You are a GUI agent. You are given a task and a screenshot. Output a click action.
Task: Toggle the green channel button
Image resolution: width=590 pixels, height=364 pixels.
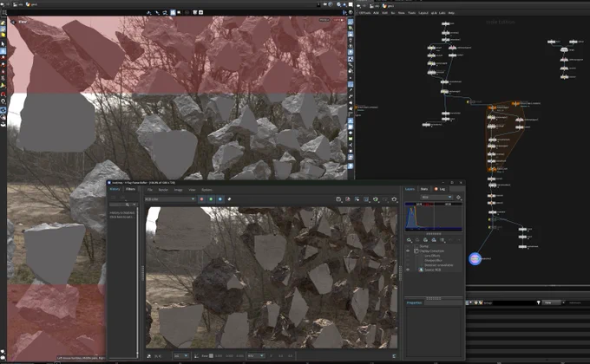[x=211, y=199]
